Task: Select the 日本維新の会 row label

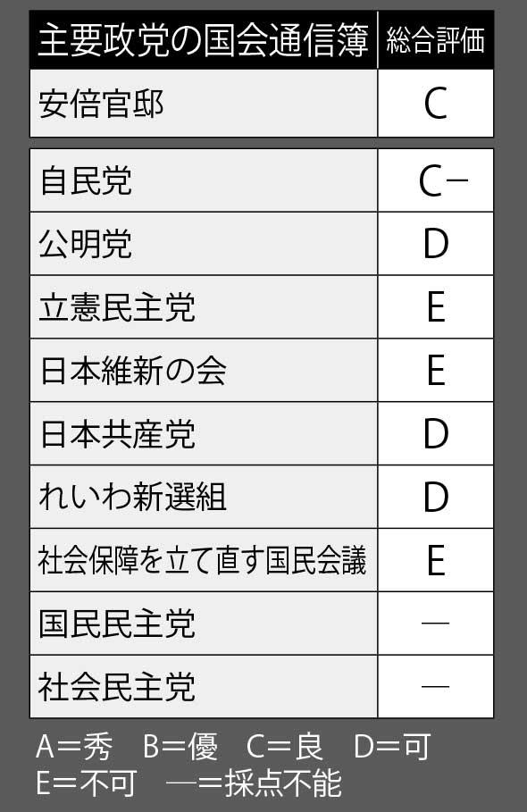Action: point(133,370)
